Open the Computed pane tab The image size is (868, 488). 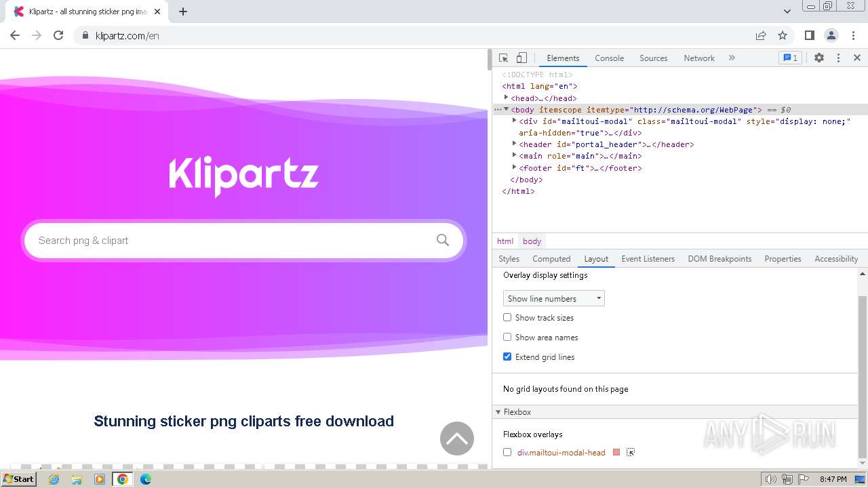coord(551,259)
